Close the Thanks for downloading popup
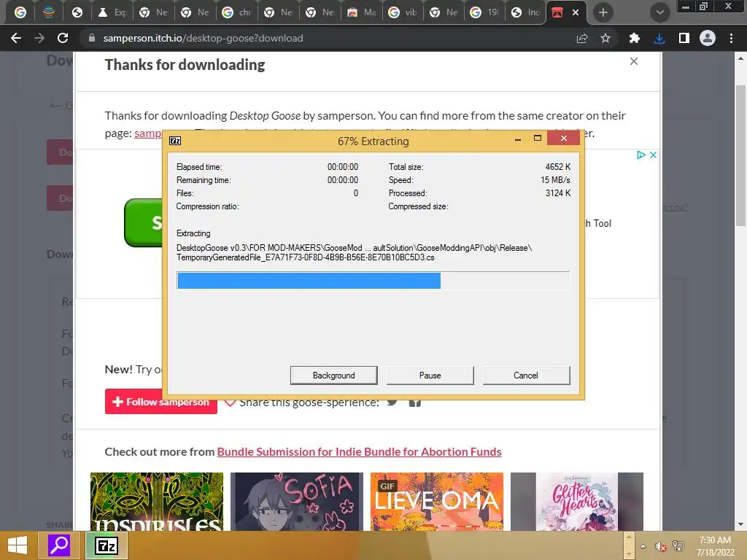The height and width of the screenshot is (560, 747). click(x=634, y=61)
